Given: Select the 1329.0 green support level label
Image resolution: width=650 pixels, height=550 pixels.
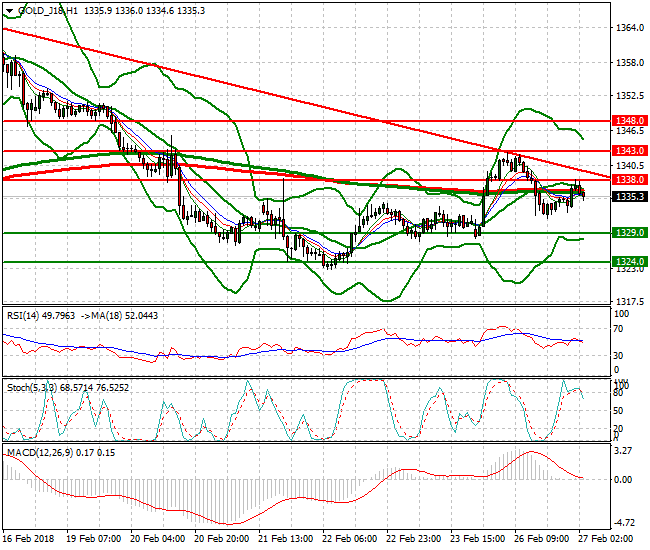Looking at the screenshot, I should [630, 233].
